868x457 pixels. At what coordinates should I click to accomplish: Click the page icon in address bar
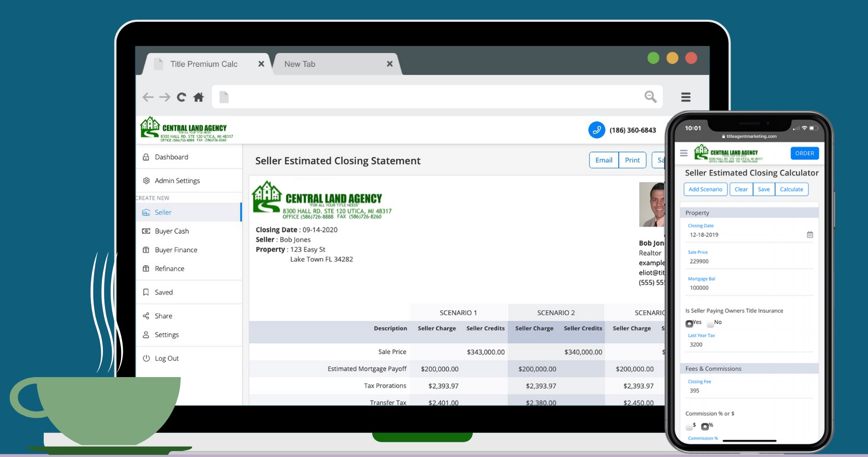[x=224, y=97]
